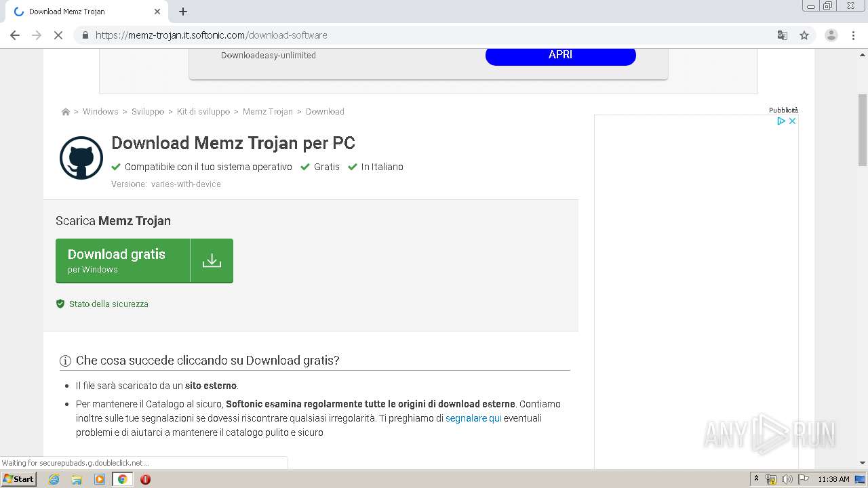
Task: Click the site padlock icon
Action: 85,35
